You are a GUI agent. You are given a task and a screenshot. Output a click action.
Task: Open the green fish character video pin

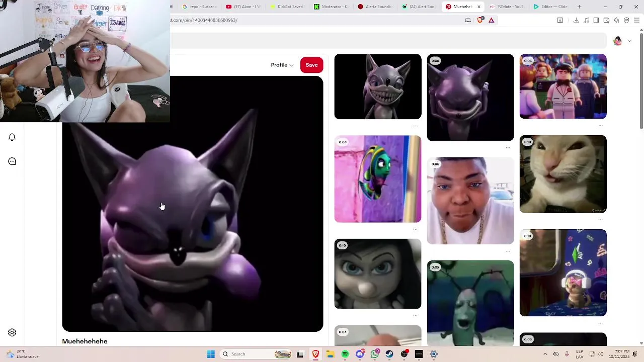coord(378,179)
